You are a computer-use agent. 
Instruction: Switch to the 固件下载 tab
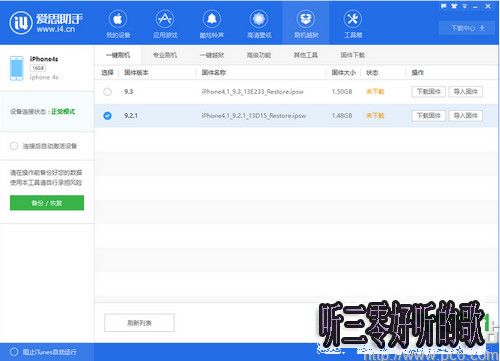[353, 55]
